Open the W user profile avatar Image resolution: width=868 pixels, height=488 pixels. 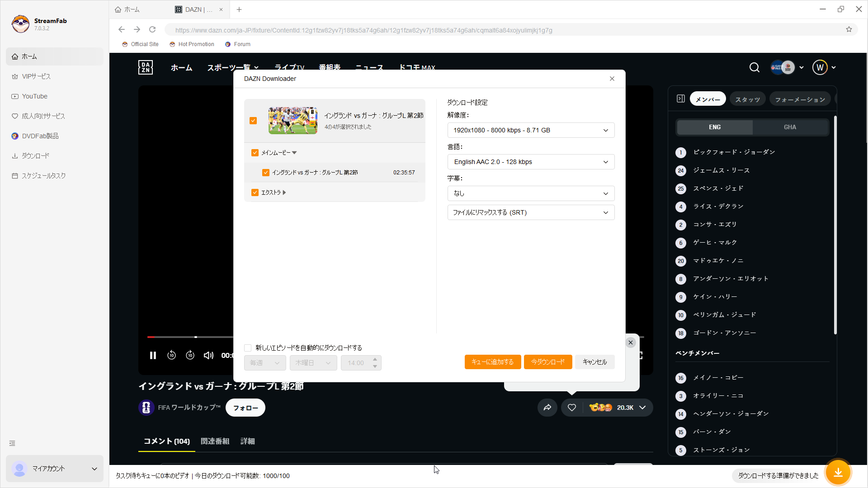[x=820, y=67]
